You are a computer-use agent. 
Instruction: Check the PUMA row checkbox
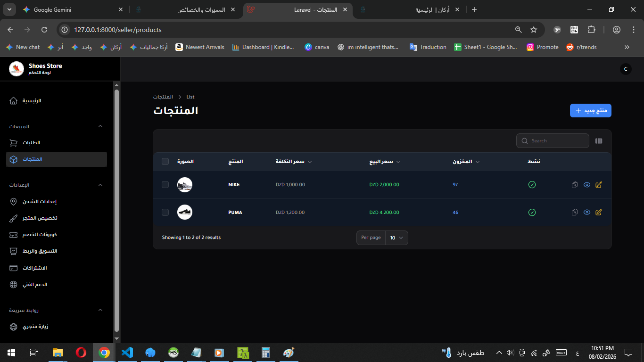(165, 213)
